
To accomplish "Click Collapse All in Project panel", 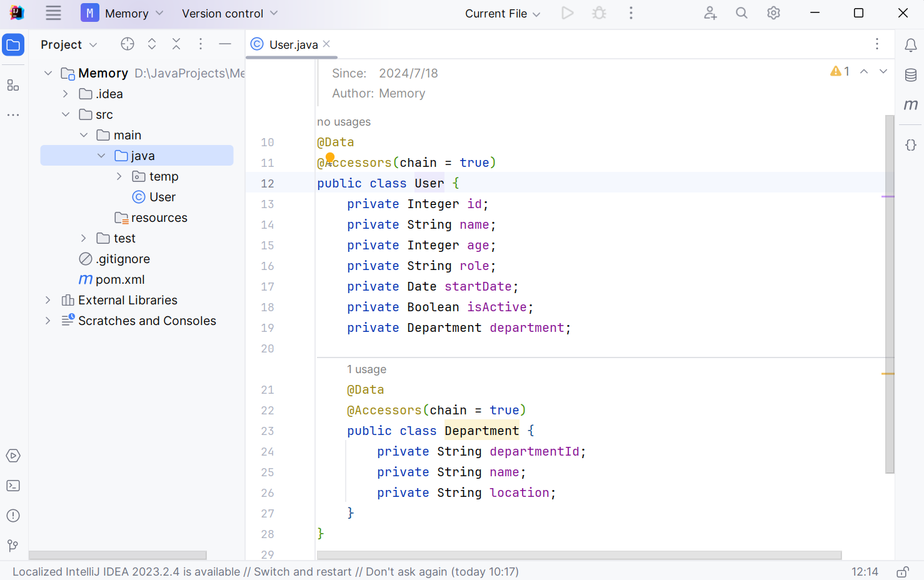I will click(176, 44).
